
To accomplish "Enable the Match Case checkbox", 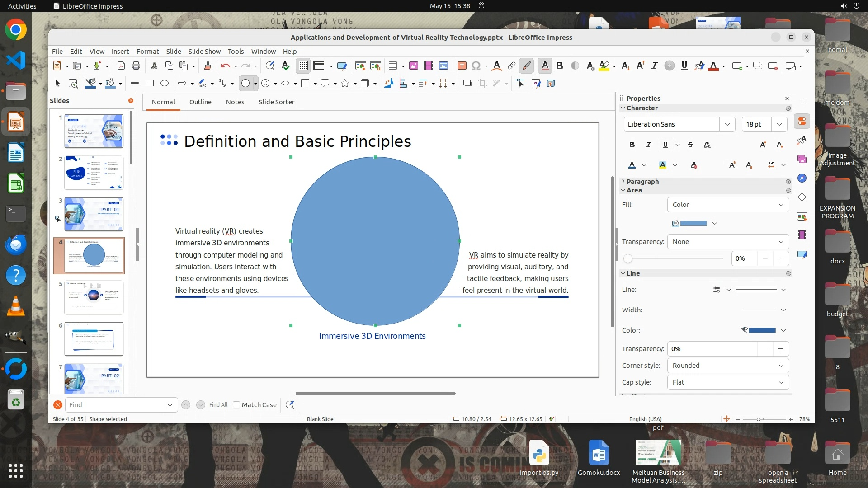I will tap(236, 405).
